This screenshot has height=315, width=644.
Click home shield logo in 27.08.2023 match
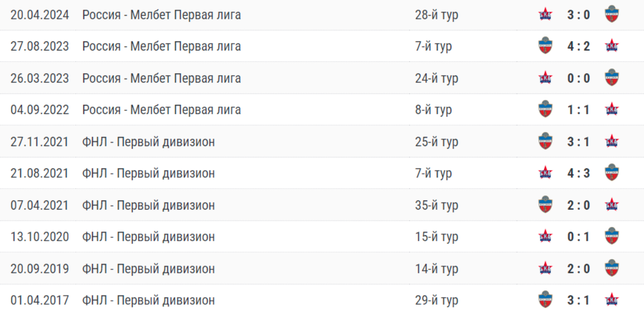point(545,46)
